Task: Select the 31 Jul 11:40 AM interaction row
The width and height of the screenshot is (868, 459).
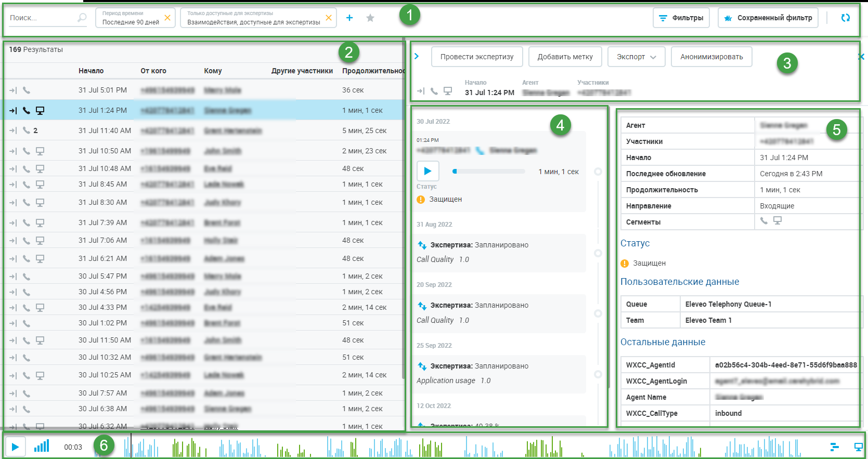Action: click(204, 130)
